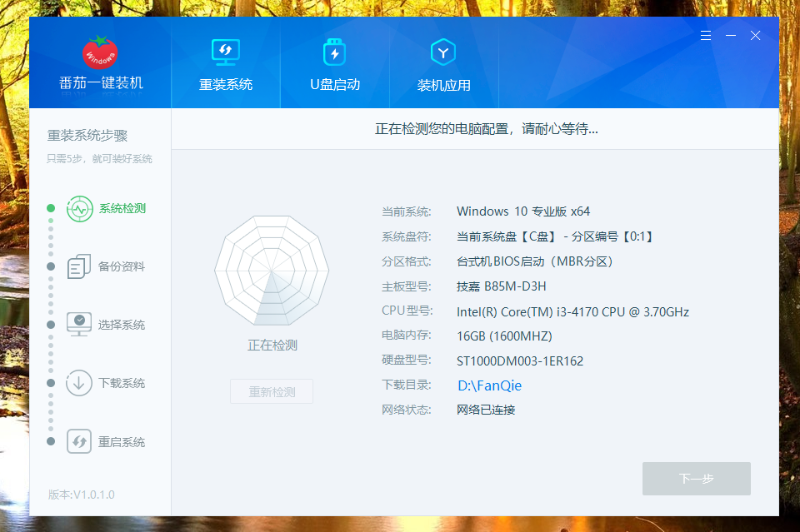Click the 下载系统 download arrow icon

pyautogui.click(x=79, y=383)
